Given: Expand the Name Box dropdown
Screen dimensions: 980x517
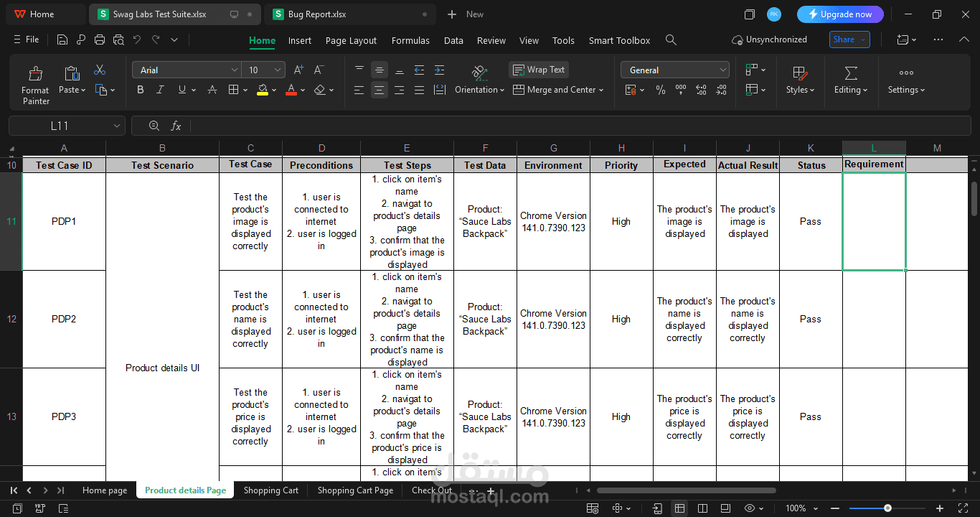Looking at the screenshot, I should pyautogui.click(x=117, y=126).
